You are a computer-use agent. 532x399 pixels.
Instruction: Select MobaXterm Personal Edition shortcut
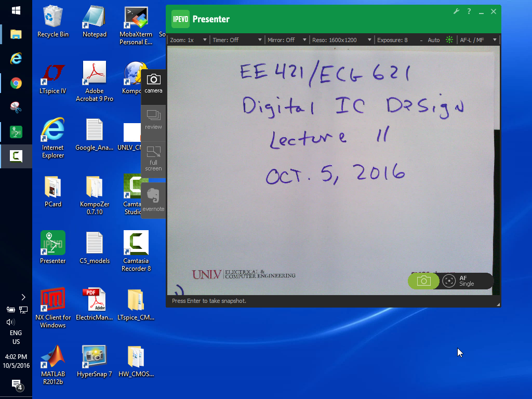click(136, 26)
